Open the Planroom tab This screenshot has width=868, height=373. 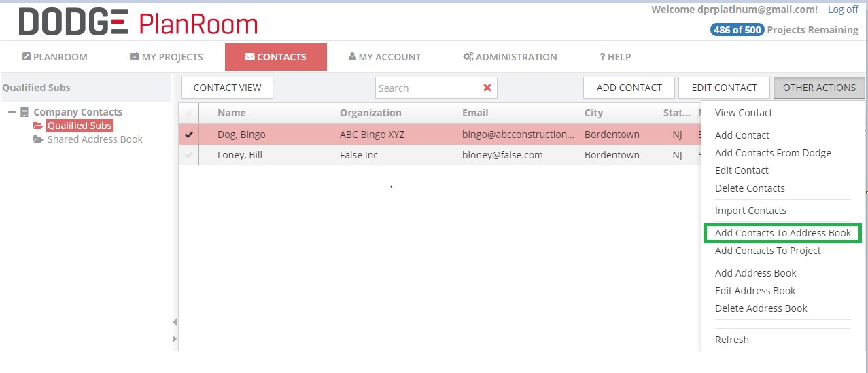click(x=55, y=57)
